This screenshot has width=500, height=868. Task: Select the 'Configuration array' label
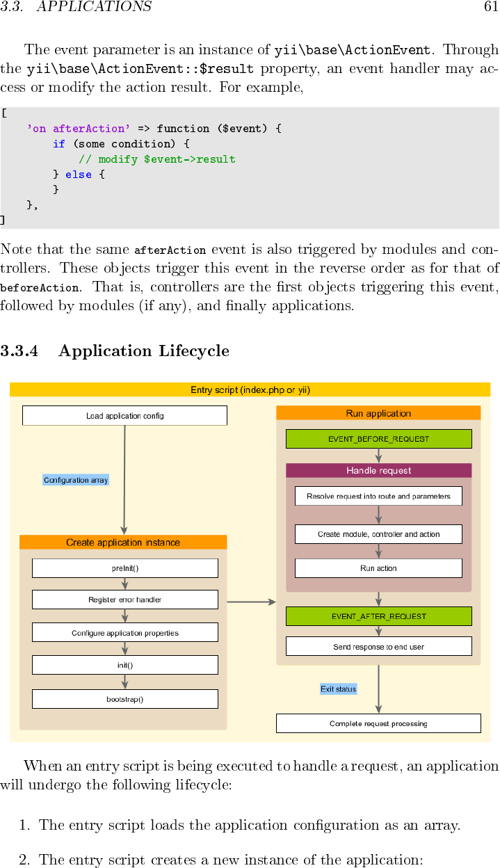(76, 480)
